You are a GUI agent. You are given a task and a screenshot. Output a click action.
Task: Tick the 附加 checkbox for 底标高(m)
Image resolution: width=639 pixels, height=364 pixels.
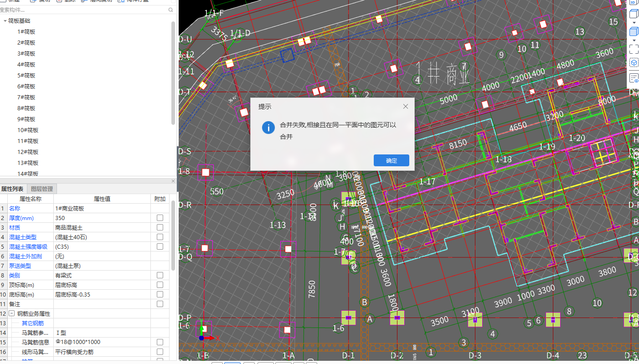[x=160, y=294]
